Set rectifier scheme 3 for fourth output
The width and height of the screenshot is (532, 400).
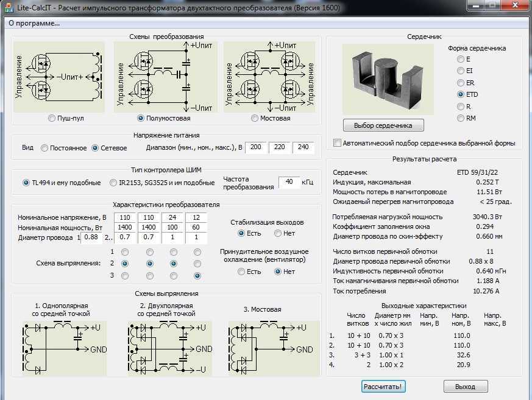(x=197, y=276)
